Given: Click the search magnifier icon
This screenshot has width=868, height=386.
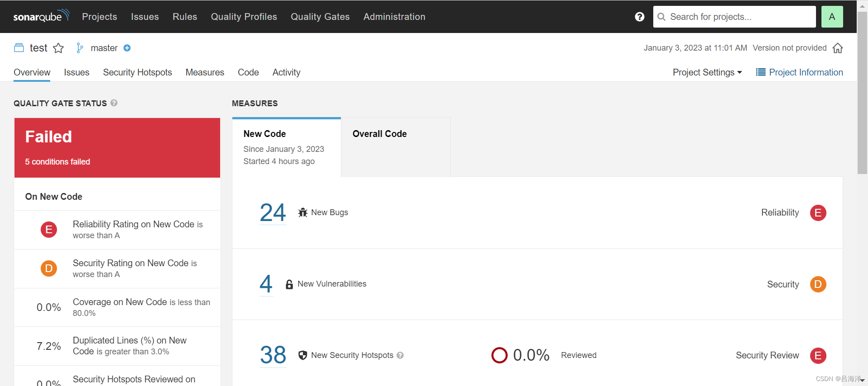Looking at the screenshot, I should (661, 17).
